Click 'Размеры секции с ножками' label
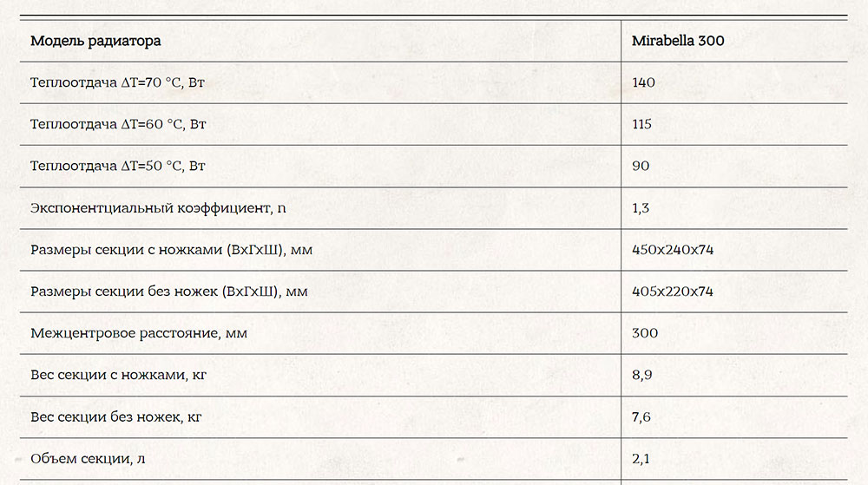This screenshot has height=485, width=868. click(x=172, y=250)
